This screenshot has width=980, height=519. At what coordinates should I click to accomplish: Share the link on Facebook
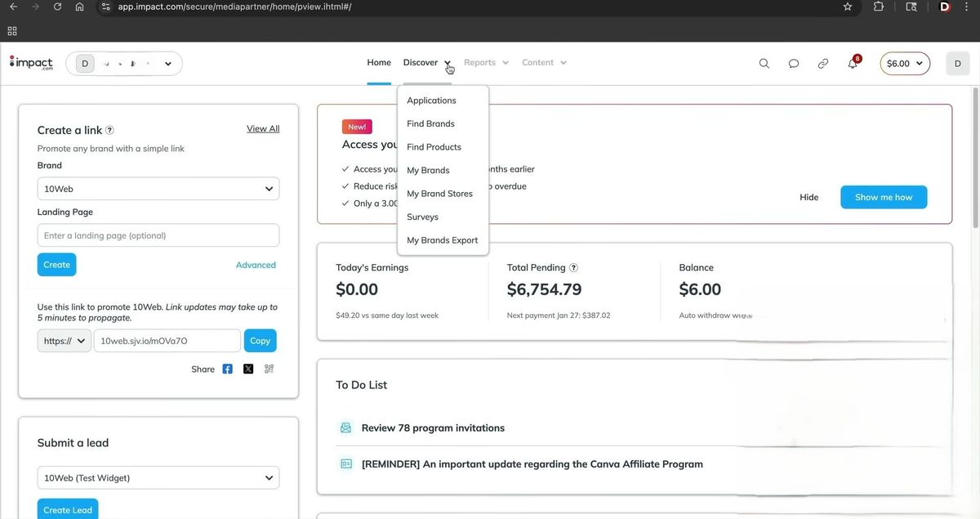(227, 369)
